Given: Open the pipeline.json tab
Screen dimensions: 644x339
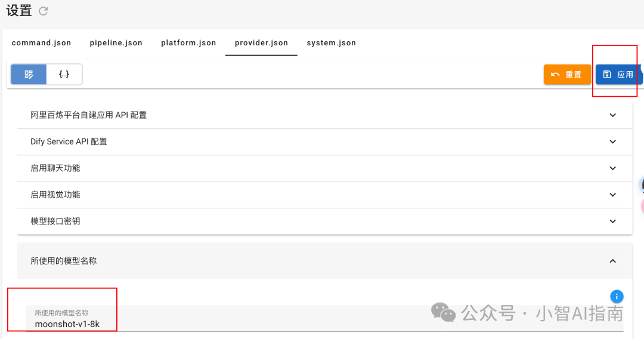Looking at the screenshot, I should point(116,43).
